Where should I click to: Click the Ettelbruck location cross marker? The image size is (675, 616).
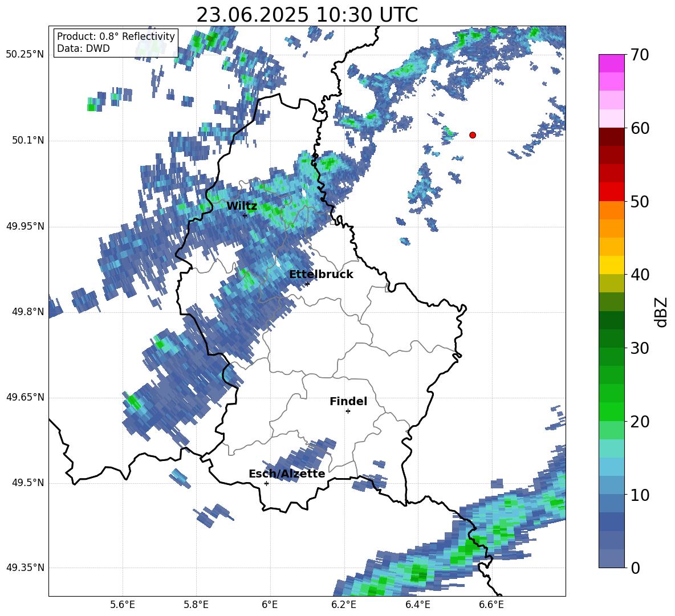307,284
